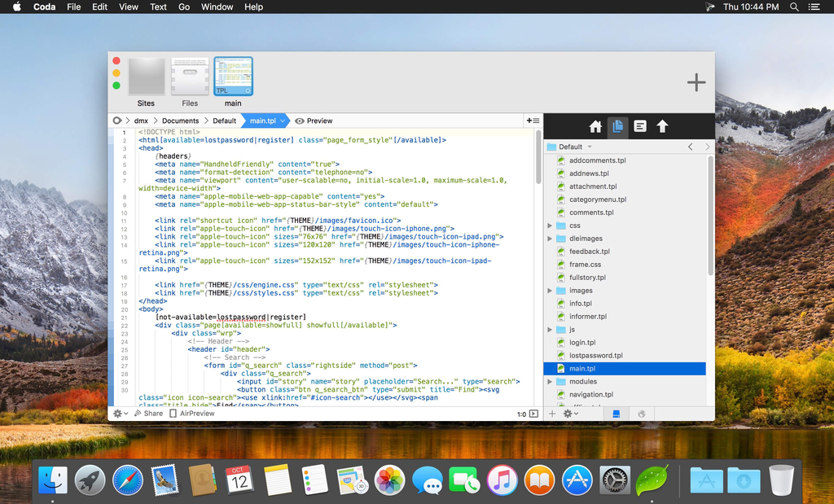The height and width of the screenshot is (504, 834).
Task: Click the large plus to add a tab
Action: point(696,81)
